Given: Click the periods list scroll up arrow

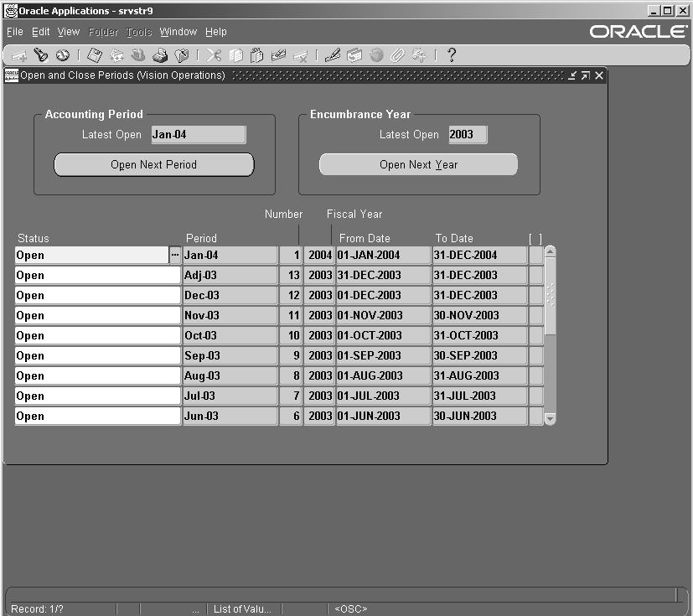Looking at the screenshot, I should (550, 252).
